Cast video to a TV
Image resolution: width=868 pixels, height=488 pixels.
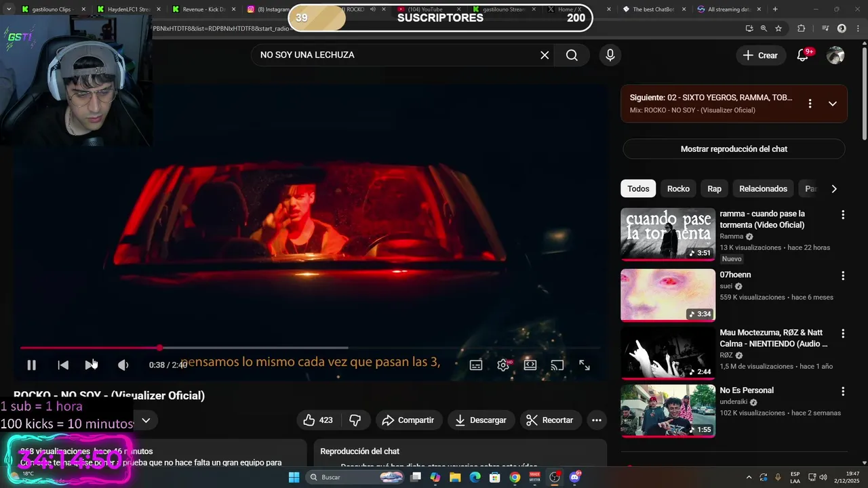coord(557,365)
